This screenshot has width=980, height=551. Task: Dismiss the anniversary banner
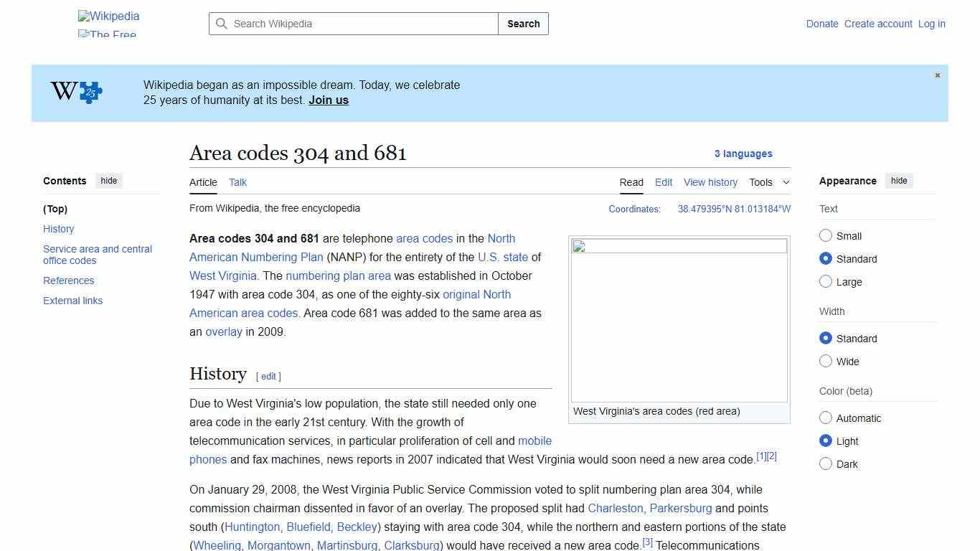tap(937, 75)
